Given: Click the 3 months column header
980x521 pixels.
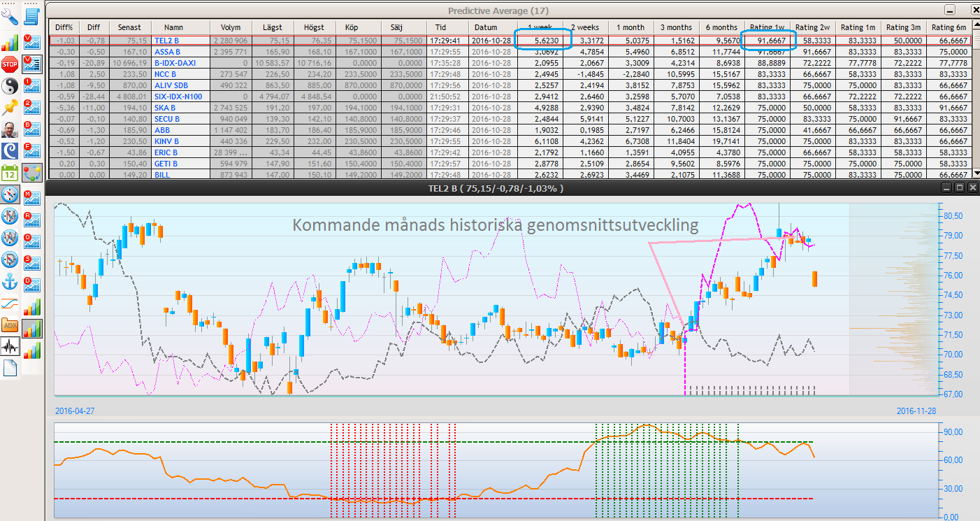Looking at the screenshot, I should point(676,27).
